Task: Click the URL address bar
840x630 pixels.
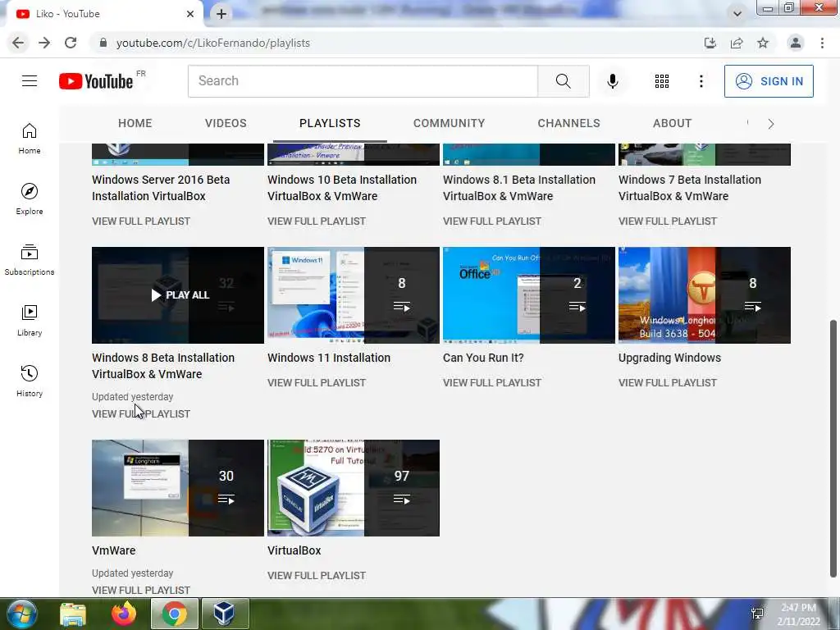Action: 396,43
